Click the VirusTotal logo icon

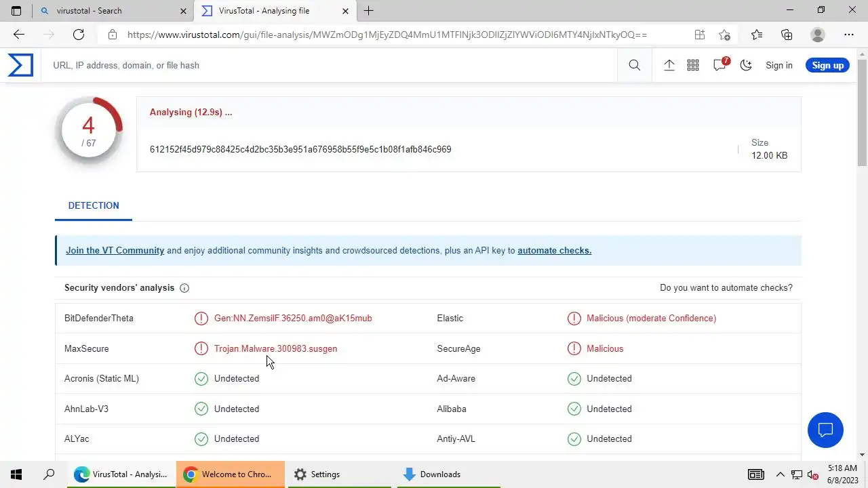[x=20, y=65]
